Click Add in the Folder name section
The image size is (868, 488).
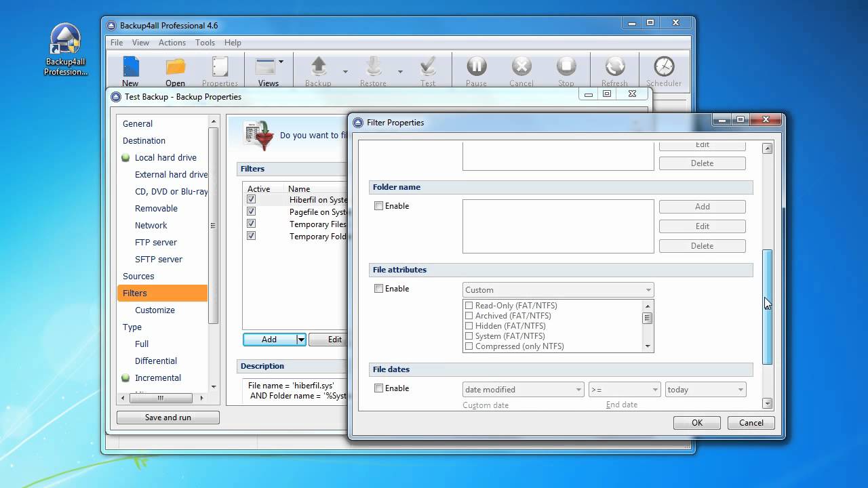(x=702, y=207)
